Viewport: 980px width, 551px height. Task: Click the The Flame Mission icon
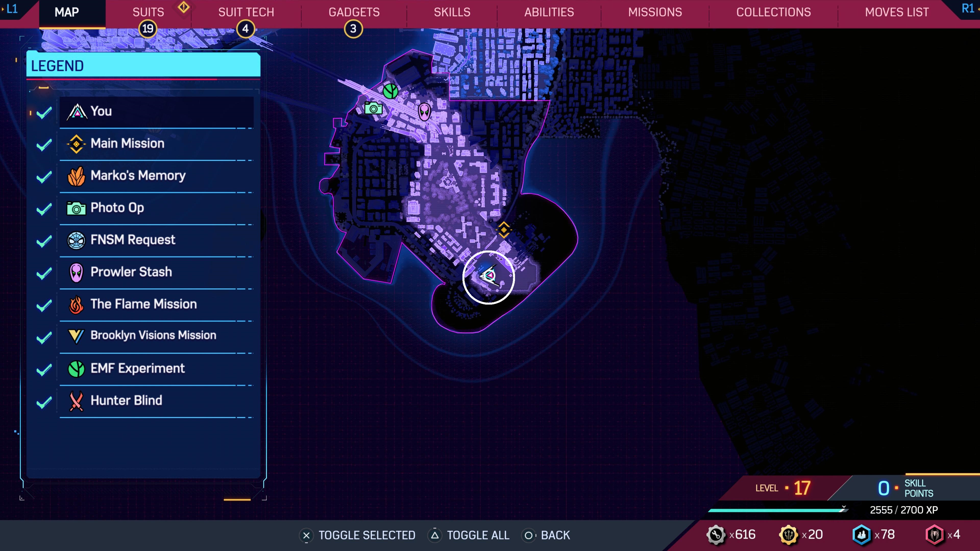click(x=76, y=304)
